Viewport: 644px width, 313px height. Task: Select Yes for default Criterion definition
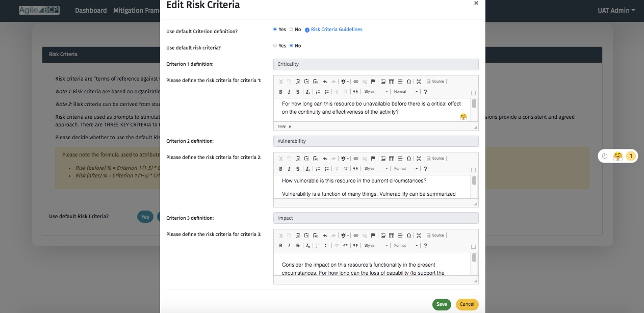275,30
